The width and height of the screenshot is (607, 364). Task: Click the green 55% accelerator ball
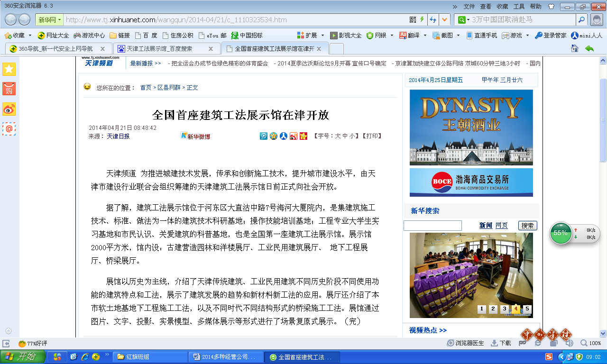(x=561, y=233)
